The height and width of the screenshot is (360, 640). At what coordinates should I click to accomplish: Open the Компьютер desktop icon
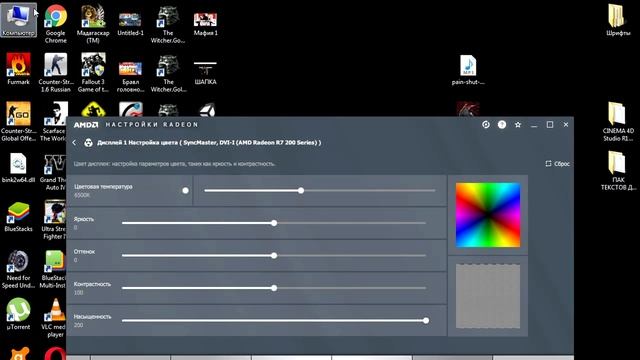pyautogui.click(x=18, y=19)
